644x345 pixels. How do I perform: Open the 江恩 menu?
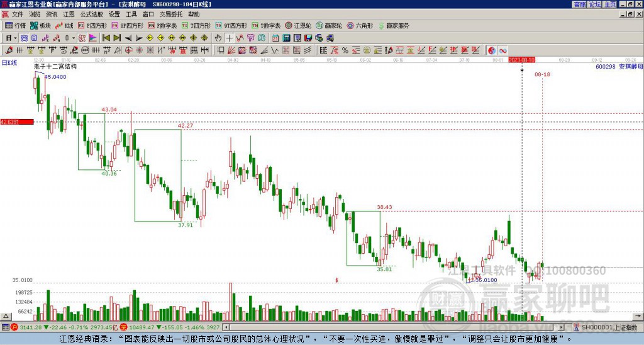69,14
